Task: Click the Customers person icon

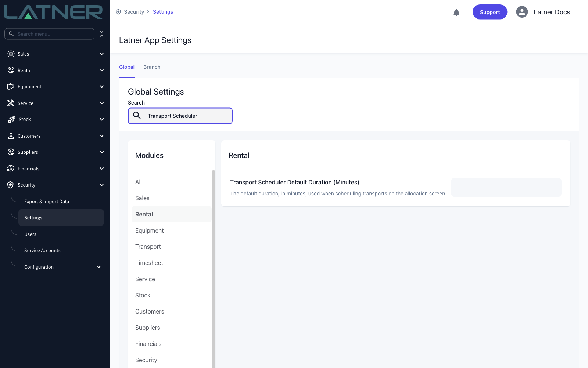Action: coord(11,136)
